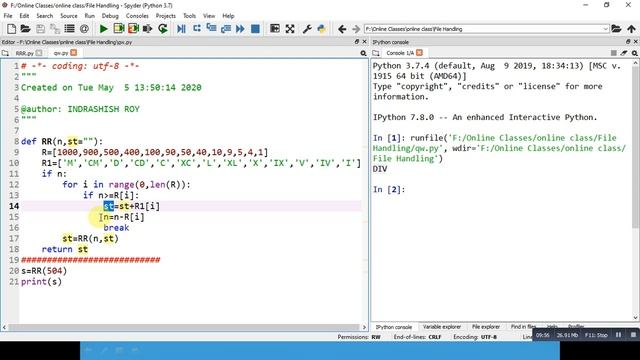Viewport: 640px width, 360px height.
Task: Clear console pencil icon
Action: pos(624,53)
